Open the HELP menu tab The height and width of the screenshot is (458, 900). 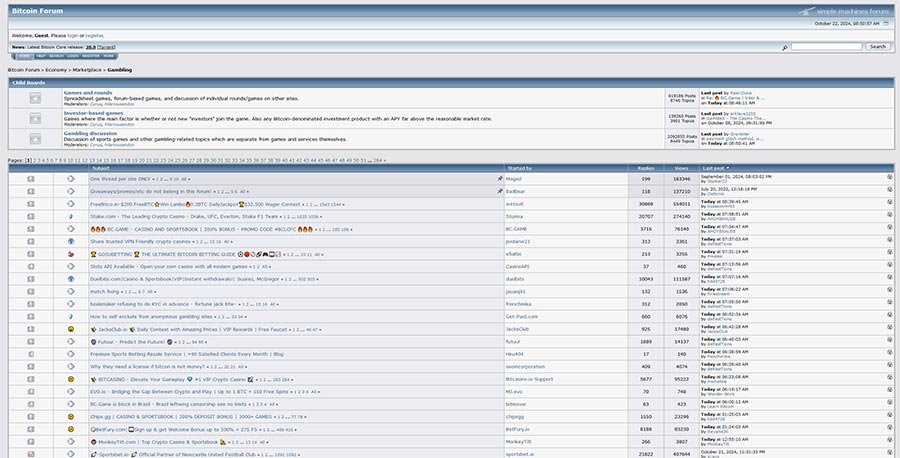click(41, 56)
